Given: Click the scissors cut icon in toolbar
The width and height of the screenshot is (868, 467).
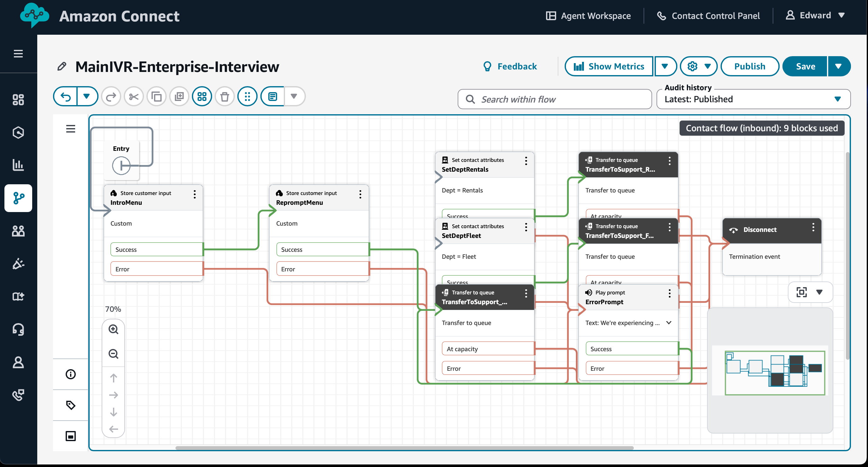Looking at the screenshot, I should [134, 97].
